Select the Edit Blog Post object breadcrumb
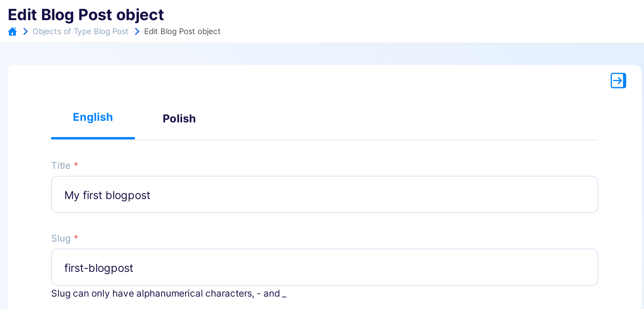 pyautogui.click(x=182, y=31)
